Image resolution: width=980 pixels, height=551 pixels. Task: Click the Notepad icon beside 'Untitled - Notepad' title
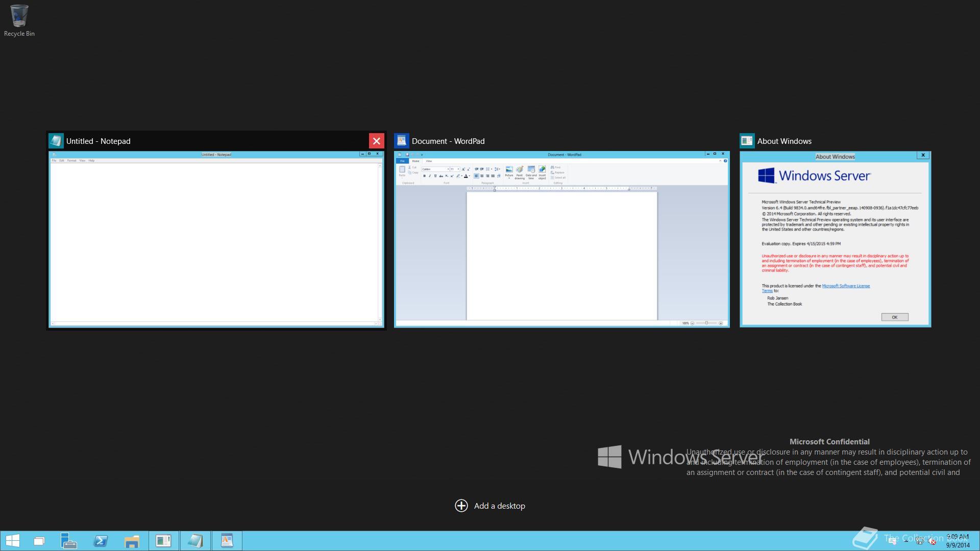[x=56, y=141]
